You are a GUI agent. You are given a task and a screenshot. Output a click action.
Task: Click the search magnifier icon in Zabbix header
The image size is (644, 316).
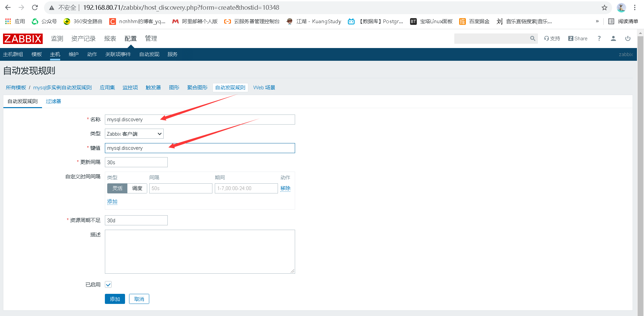click(x=533, y=39)
